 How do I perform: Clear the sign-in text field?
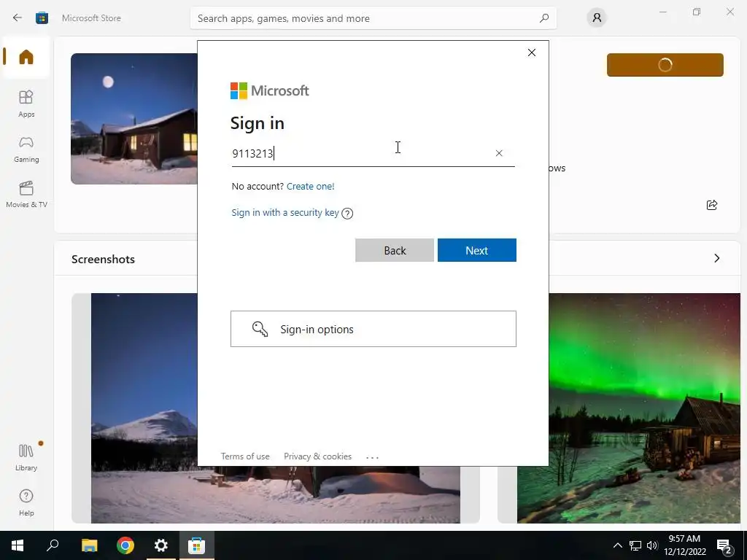click(x=499, y=153)
